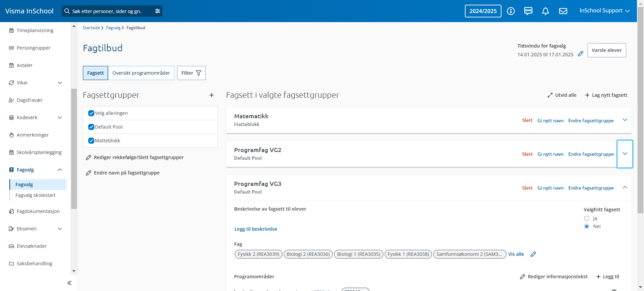Expand the Matematikk fagsett chevron
Viewport: 644px width, 291px height.
(x=625, y=120)
